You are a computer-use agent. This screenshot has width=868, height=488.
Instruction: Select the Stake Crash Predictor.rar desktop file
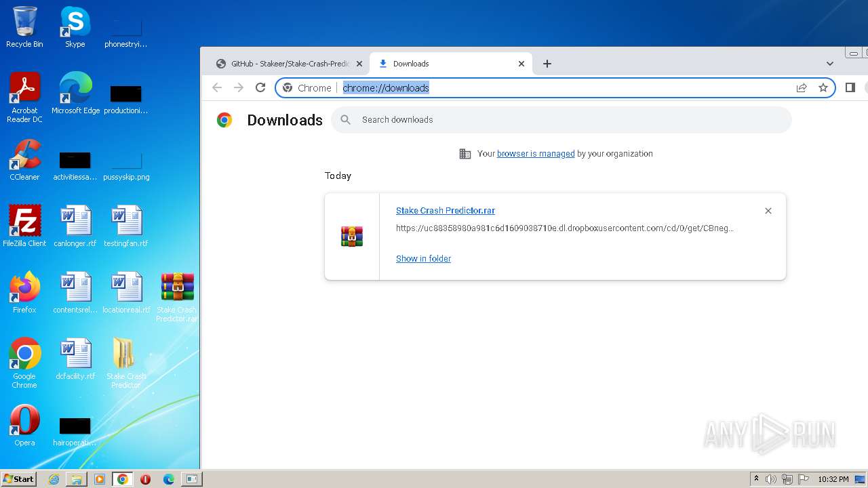177,297
